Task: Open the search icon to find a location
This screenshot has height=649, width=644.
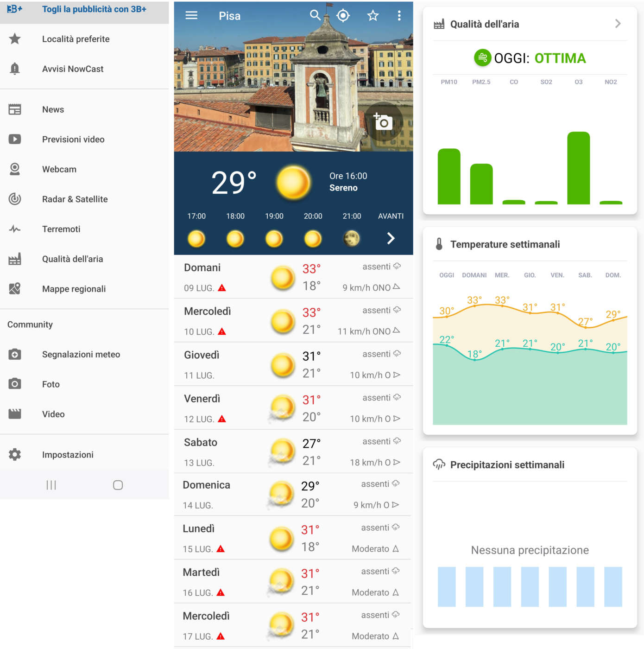Action: pos(315,15)
